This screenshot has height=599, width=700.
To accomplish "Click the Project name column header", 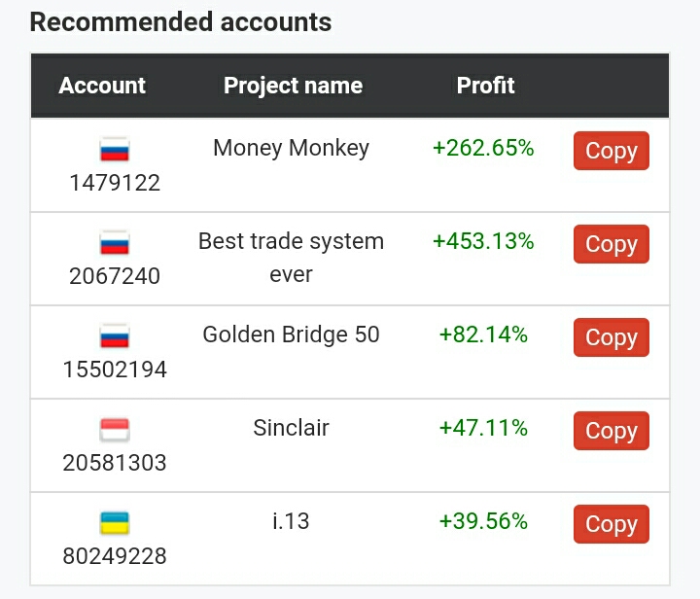I will point(293,87).
